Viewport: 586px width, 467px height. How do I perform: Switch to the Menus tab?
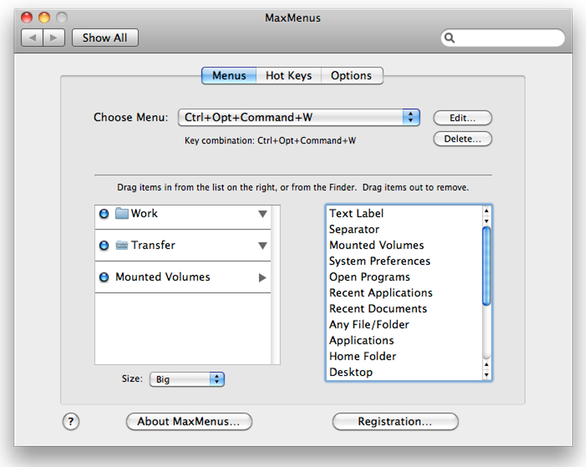coord(229,76)
